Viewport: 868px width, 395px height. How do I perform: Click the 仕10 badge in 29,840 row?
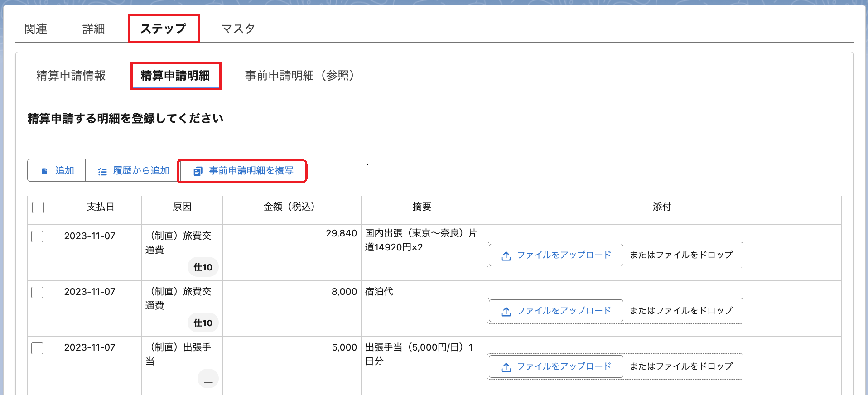click(x=203, y=267)
